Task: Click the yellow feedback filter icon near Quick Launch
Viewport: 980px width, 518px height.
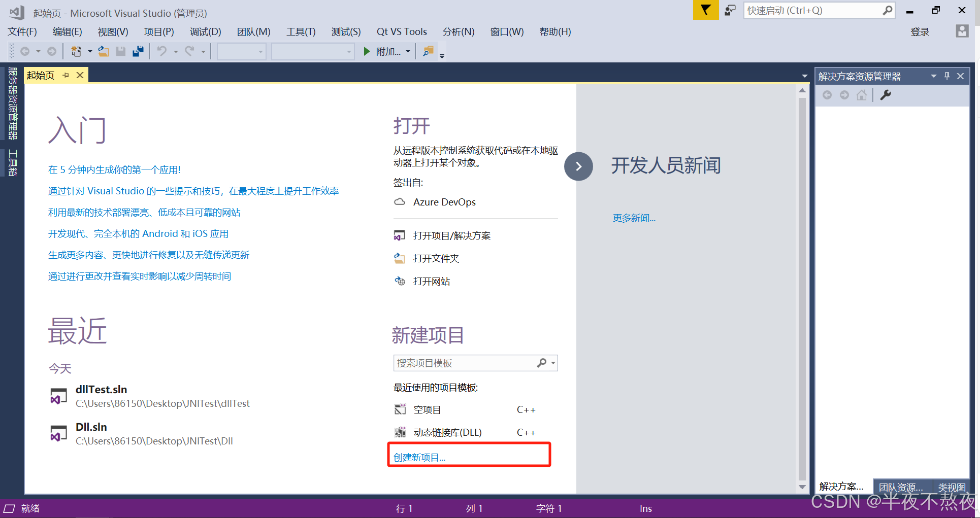Action: tap(705, 10)
